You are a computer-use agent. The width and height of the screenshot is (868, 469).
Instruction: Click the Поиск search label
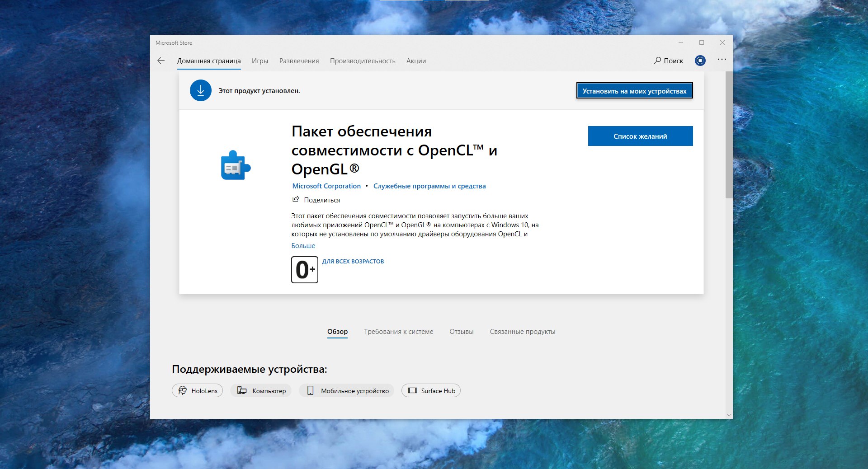coord(673,61)
